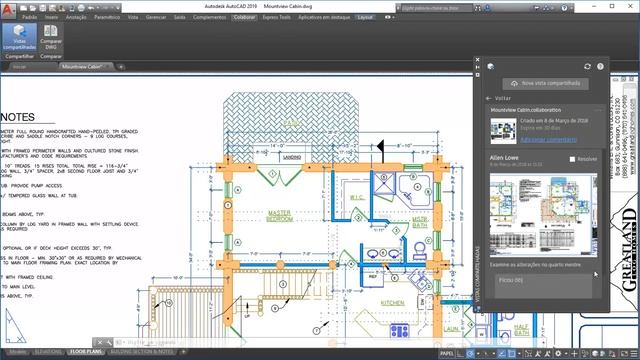Click the Save As icon in quick access toolbar
The image size is (640, 360).
[x=52, y=8]
